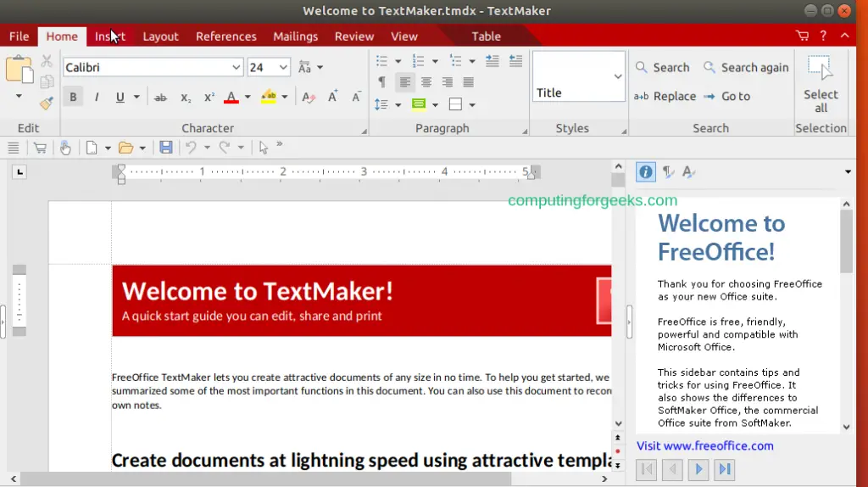Viewport: 868px width, 487px height.
Task: Toggle Strikethrough formatting
Action: click(160, 98)
